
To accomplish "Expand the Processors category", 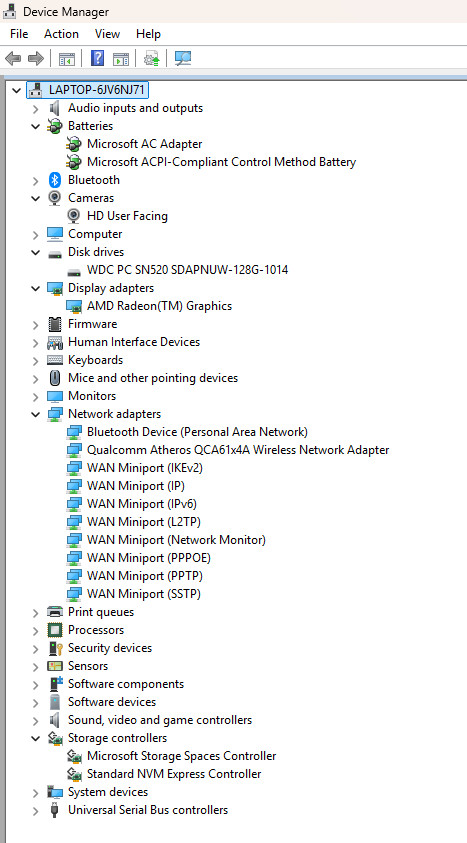I will pos(35,630).
